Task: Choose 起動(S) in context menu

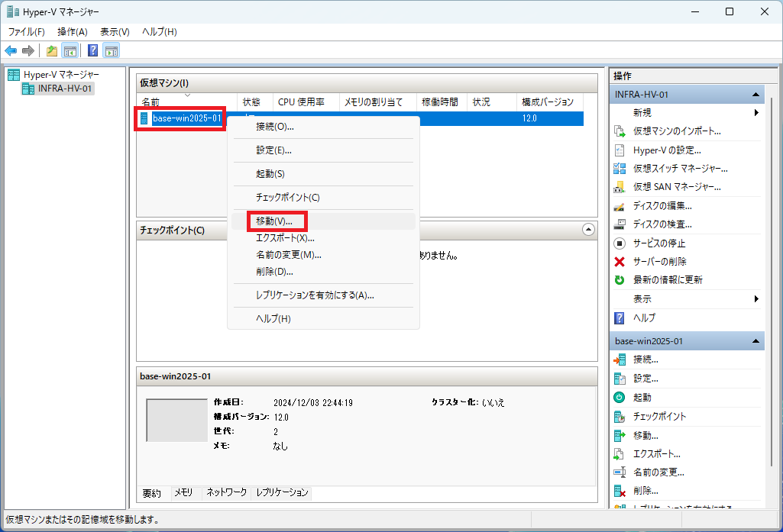Action: (x=324, y=174)
